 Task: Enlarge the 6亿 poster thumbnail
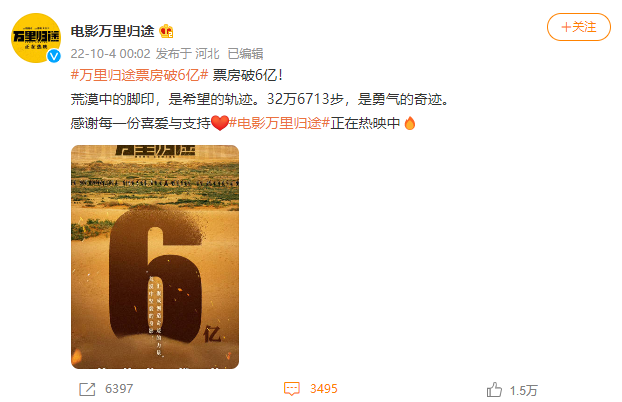coord(155,257)
